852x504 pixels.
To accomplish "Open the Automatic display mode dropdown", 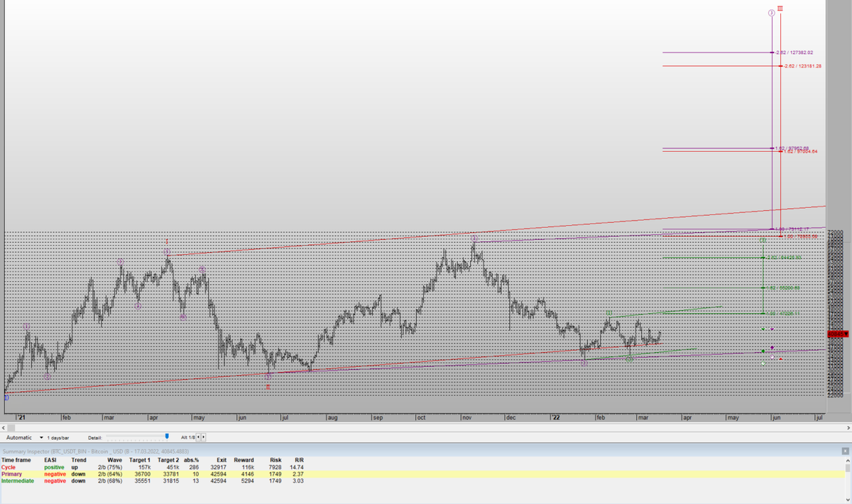I will (x=41, y=437).
